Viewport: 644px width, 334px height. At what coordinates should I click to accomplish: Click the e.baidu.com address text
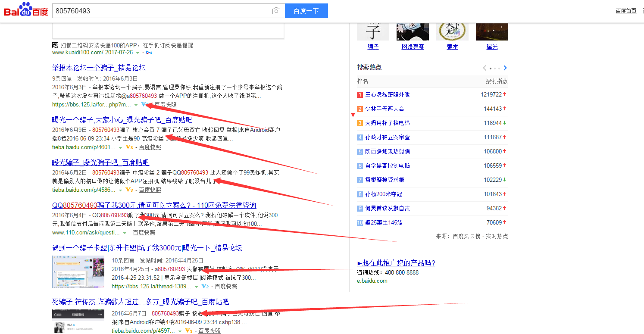pos(372,281)
